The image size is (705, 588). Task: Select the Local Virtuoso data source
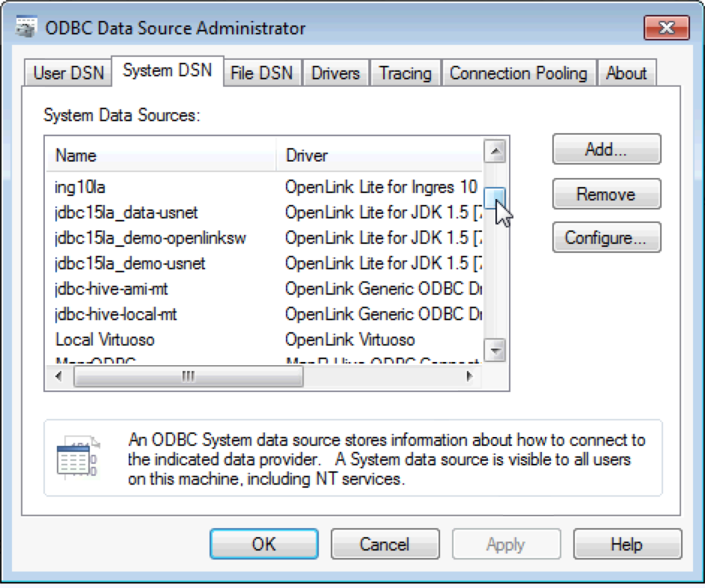point(105,340)
